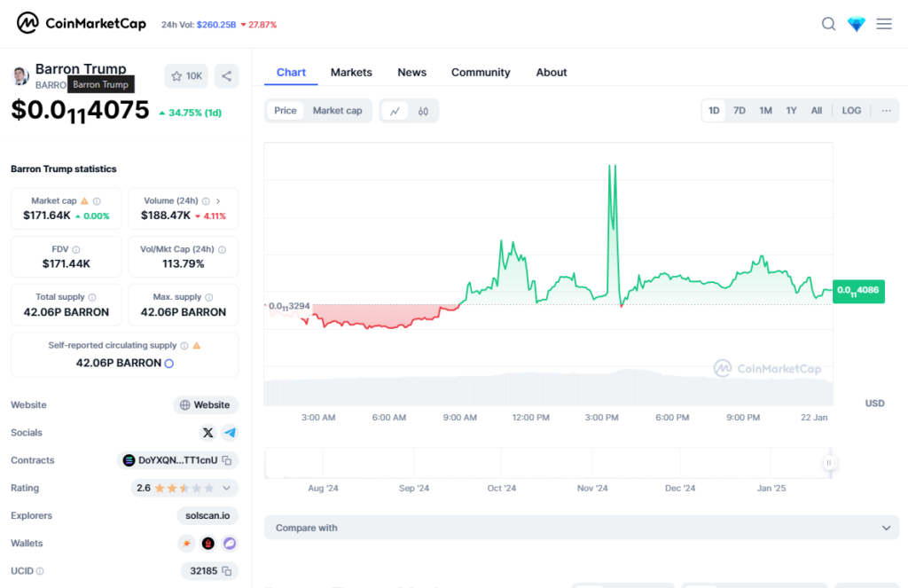
Task: Expand the Compare with dropdown
Action: coord(582,528)
